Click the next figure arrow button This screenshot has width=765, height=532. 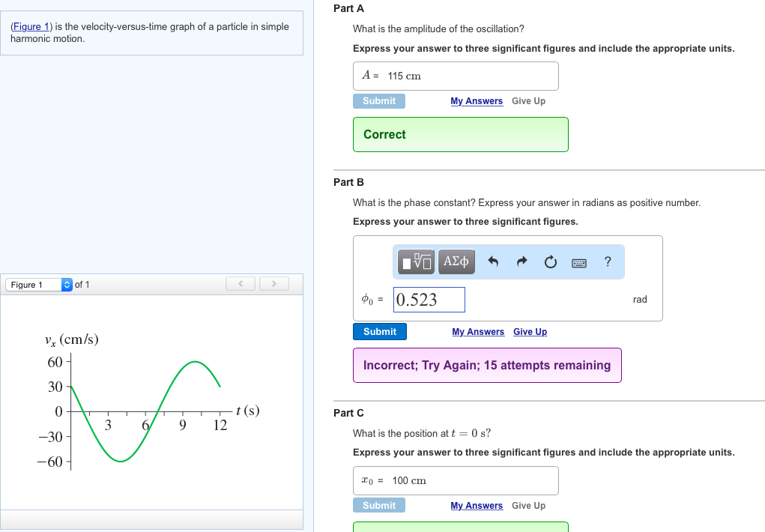tap(274, 283)
